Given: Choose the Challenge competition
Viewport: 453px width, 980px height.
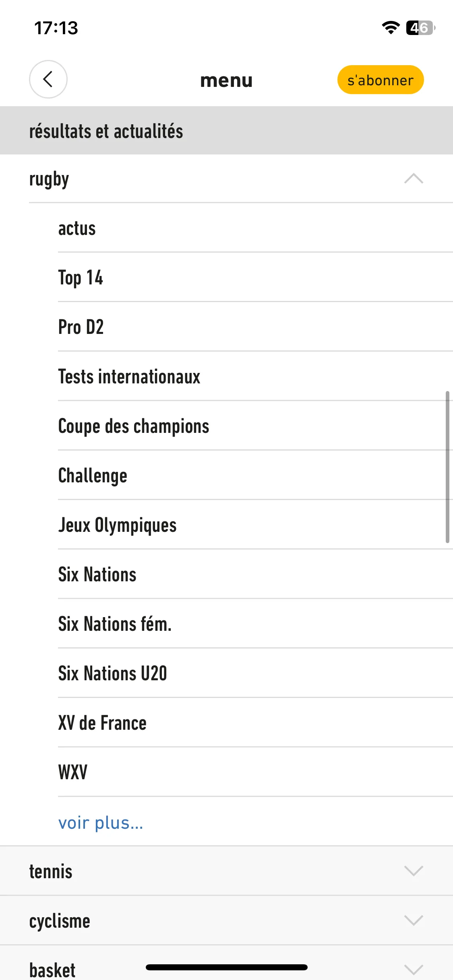Looking at the screenshot, I should [255, 476].
